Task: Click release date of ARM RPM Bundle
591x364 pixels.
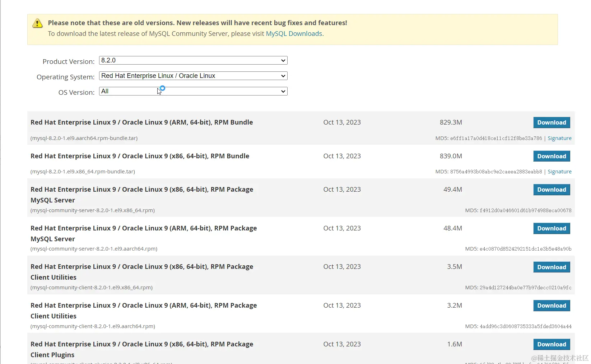Action: click(x=342, y=122)
